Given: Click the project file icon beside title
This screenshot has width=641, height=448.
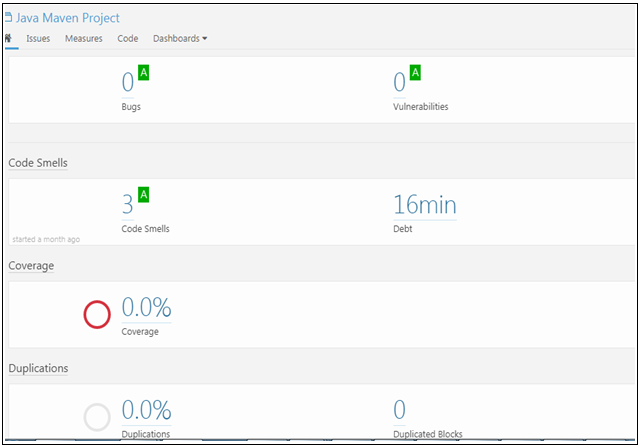Looking at the screenshot, I should pyautogui.click(x=9, y=18).
